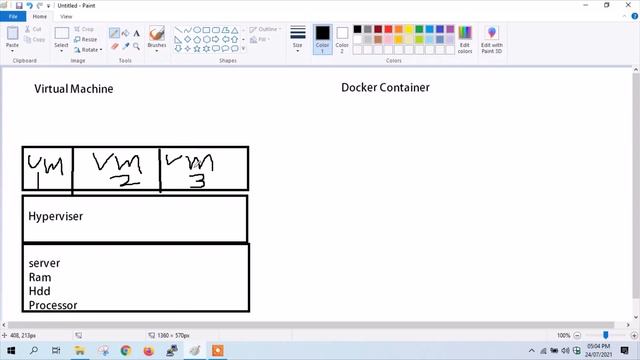Select the Fill with color bucket tool
Viewport: 640px width, 360px height.
(x=125, y=33)
